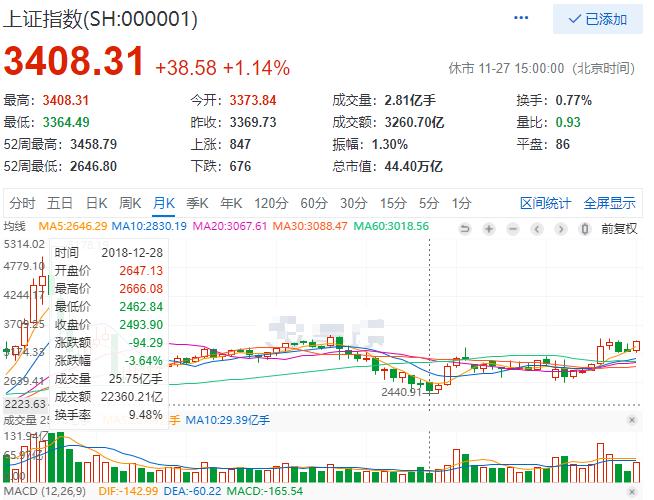Close the MACD indicator panel
The height and width of the screenshot is (500, 654).
632,492
